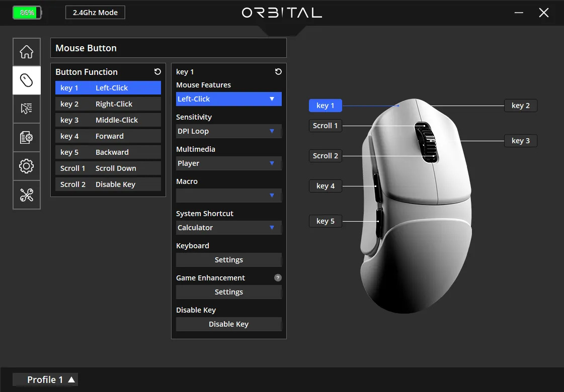The width and height of the screenshot is (564, 392).
Task: Select Scroll 2 Disable Key entry
Action: point(108,184)
